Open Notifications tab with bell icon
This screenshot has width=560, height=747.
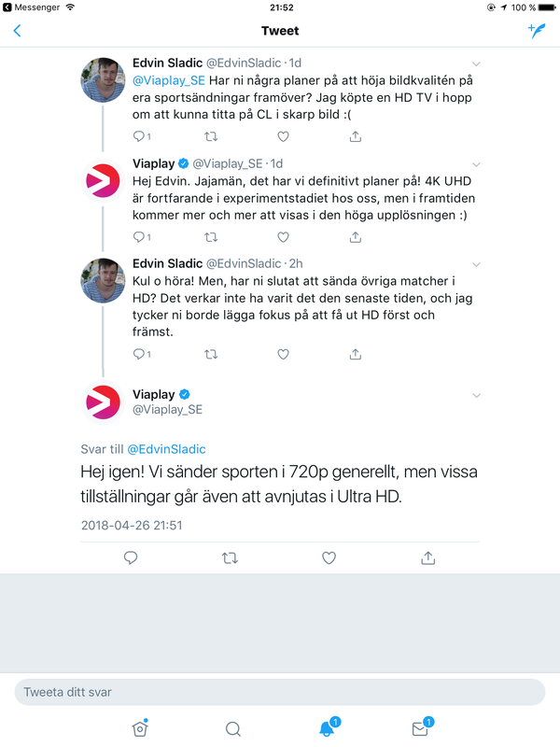328,728
